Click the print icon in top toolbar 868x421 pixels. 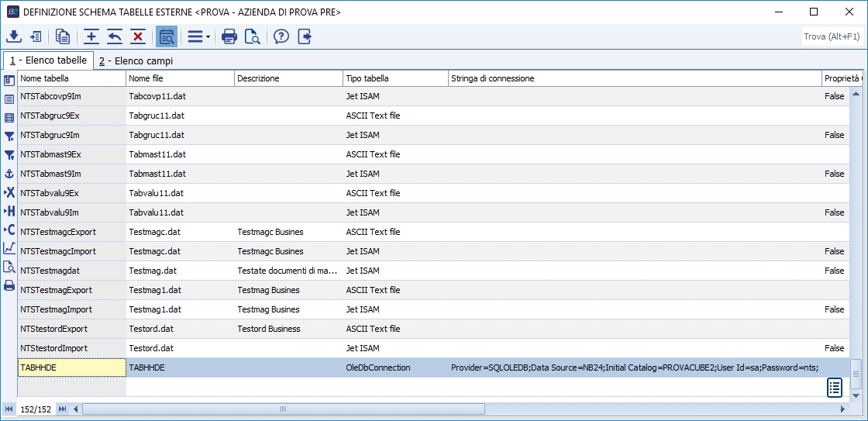pyautogui.click(x=229, y=36)
